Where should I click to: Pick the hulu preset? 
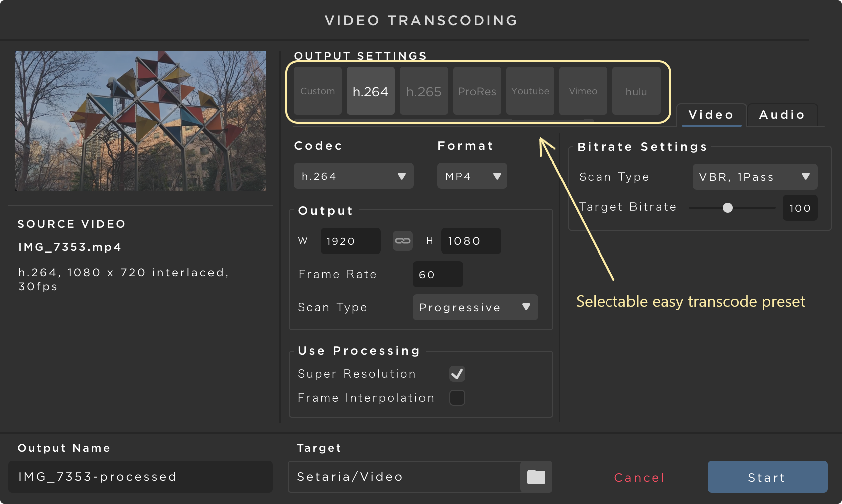637,91
